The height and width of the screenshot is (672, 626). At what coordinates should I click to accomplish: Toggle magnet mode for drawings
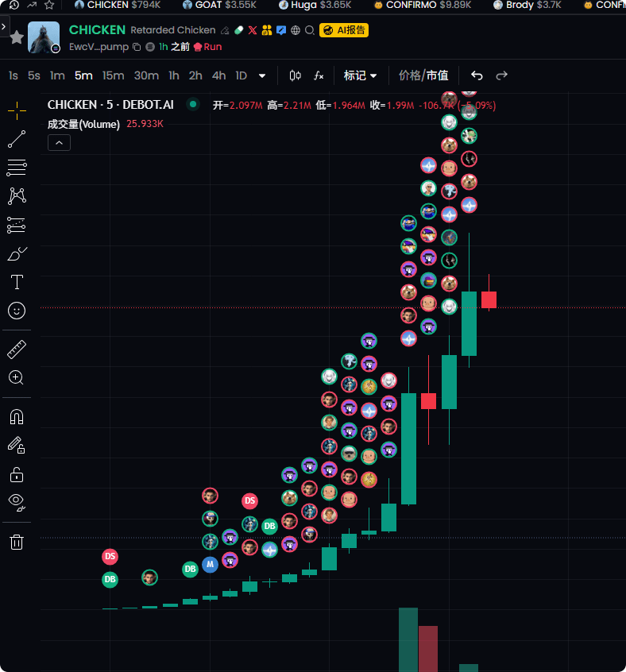tap(17, 416)
